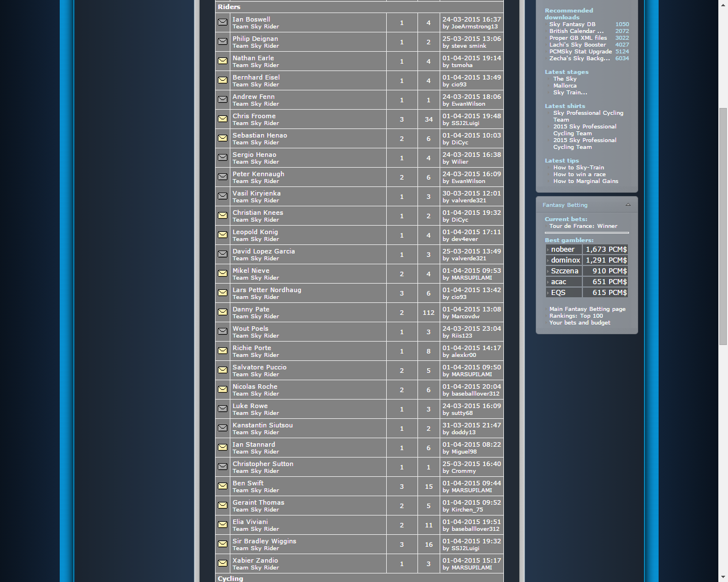The height and width of the screenshot is (582, 728).
Task: Open the Sky Fantasy DB download
Action: click(572, 24)
